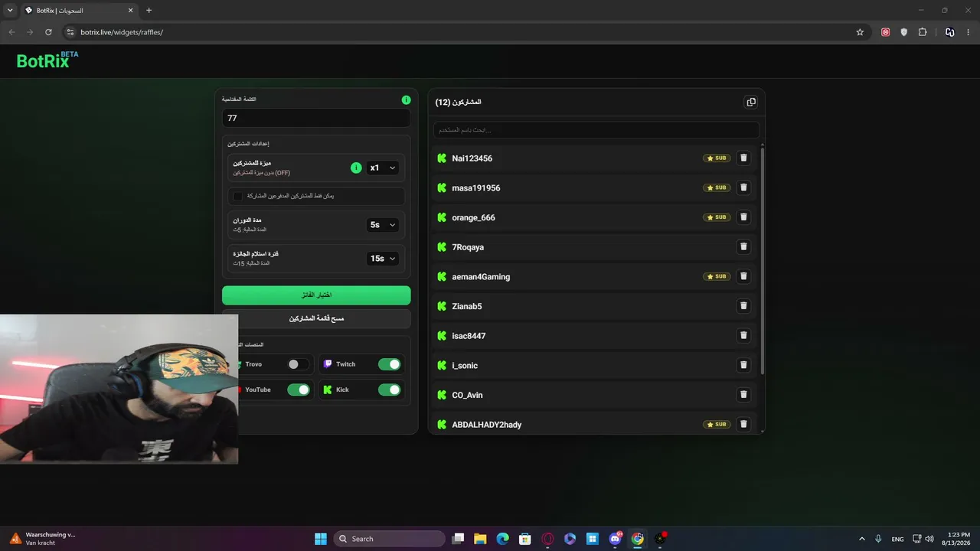Click username Zianab5
This screenshot has width=980, height=551.
coord(467,306)
